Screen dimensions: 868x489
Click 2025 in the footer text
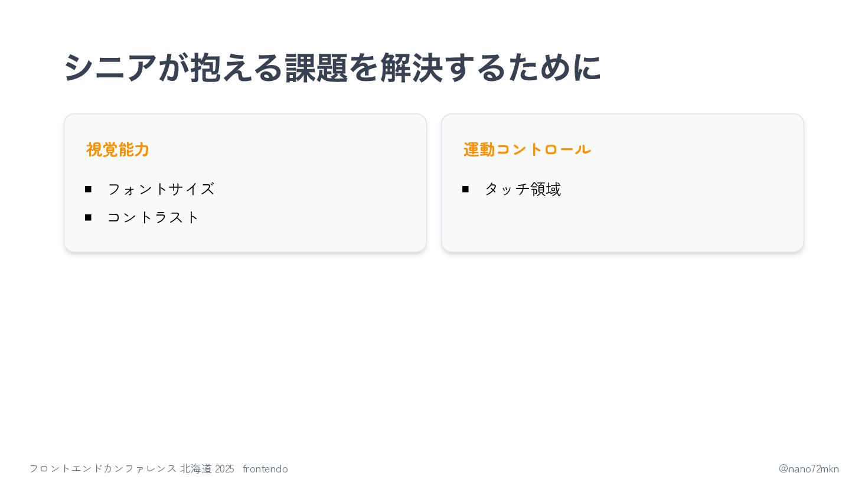pos(224,469)
